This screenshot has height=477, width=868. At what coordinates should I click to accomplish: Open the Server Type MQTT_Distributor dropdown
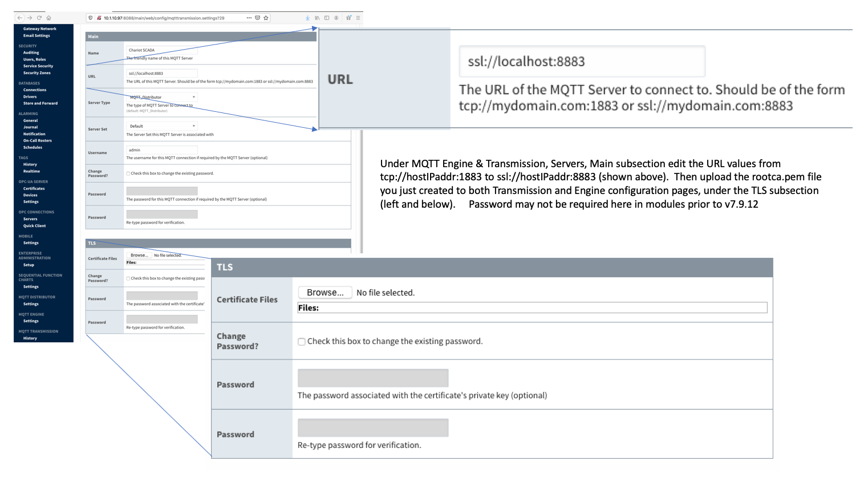point(162,97)
